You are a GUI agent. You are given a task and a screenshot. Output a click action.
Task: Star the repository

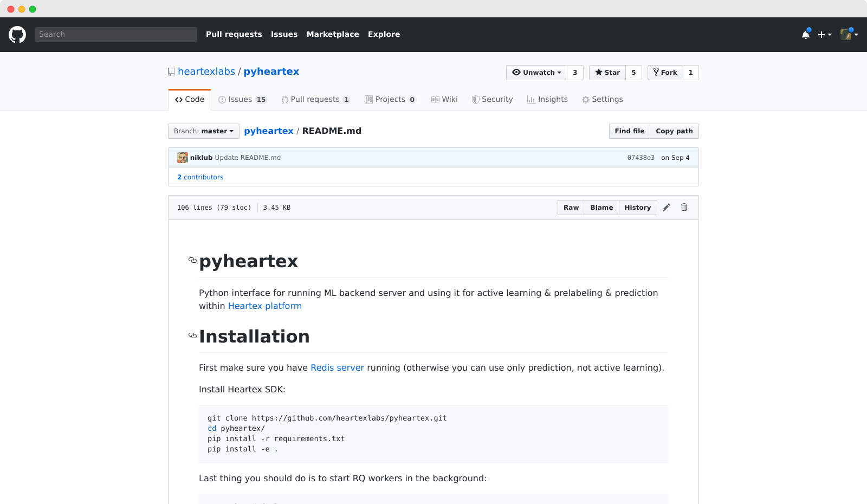[x=607, y=73]
